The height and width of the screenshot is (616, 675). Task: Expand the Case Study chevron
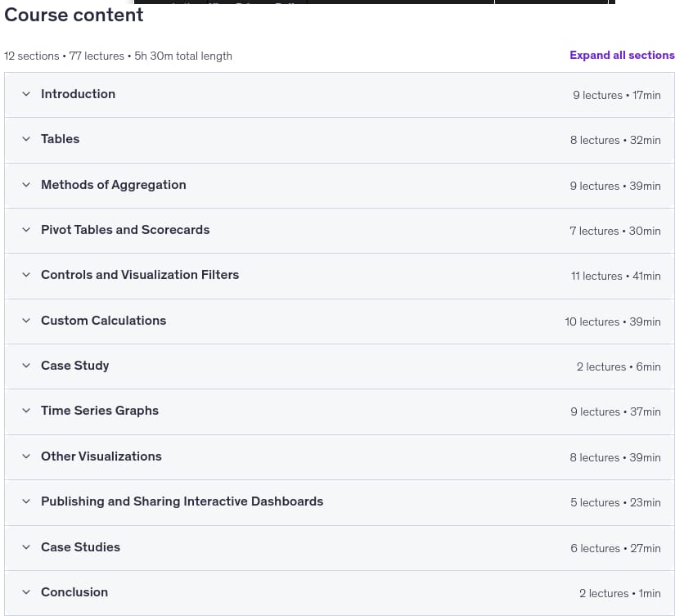point(26,366)
